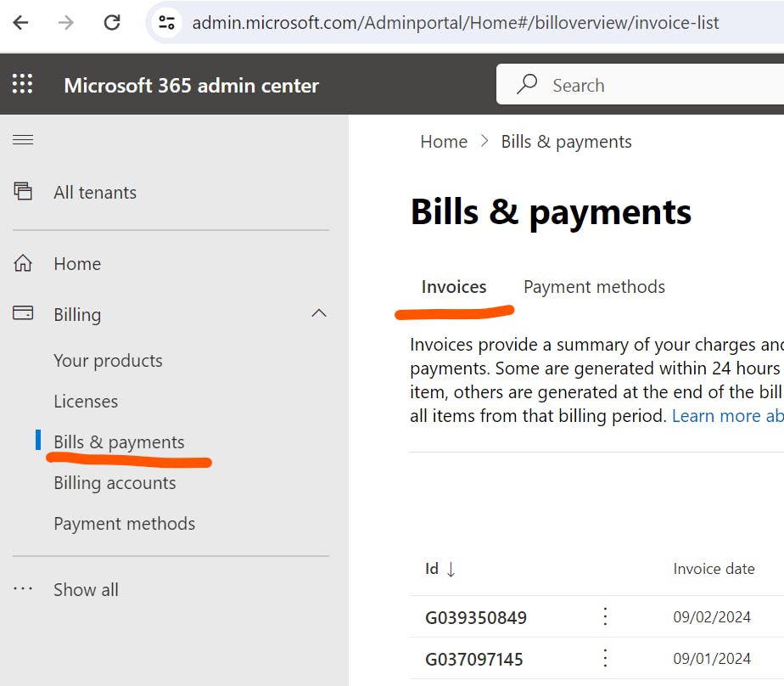Go back with browser back arrow

click(x=21, y=23)
